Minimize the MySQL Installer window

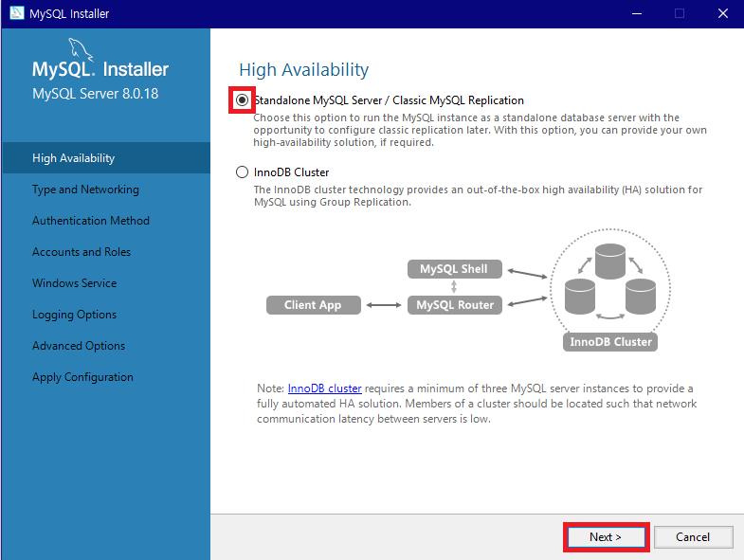click(637, 14)
